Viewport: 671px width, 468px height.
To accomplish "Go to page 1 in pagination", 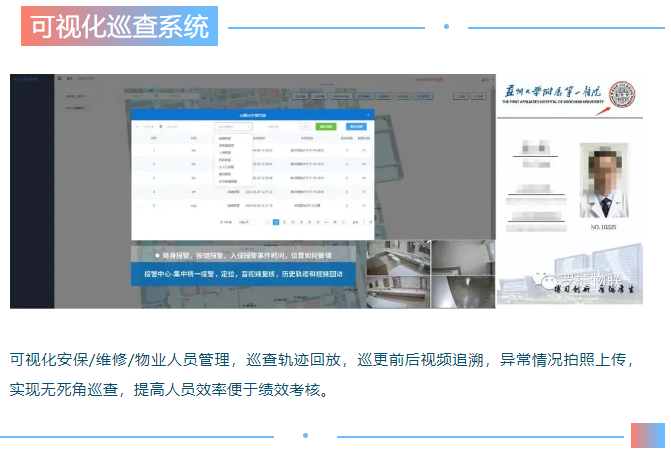I will click(x=276, y=221).
